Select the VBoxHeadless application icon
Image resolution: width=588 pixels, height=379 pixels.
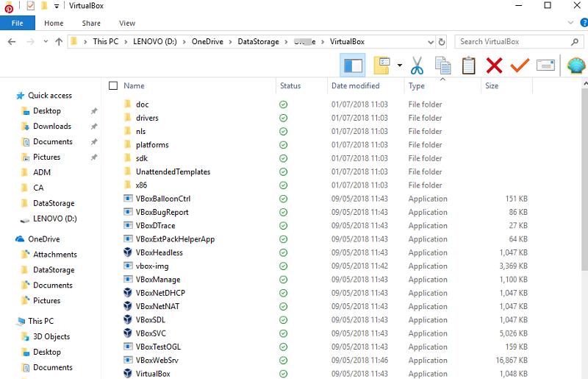click(128, 252)
